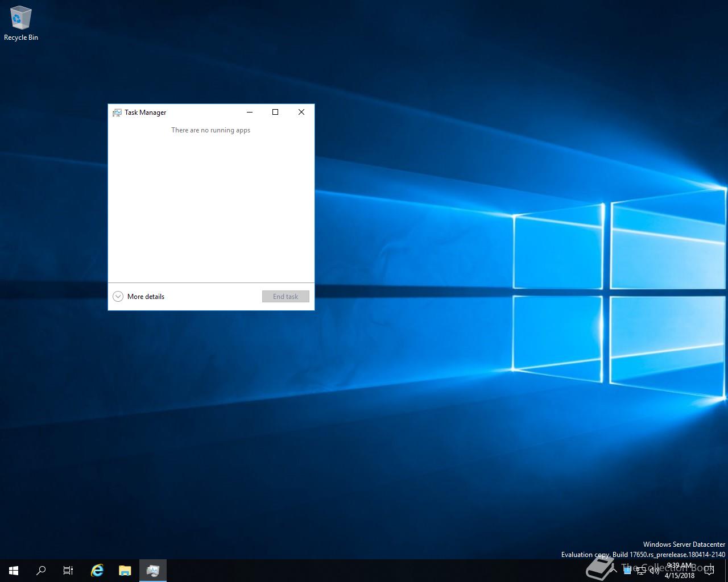Click the Show desktop sliver at the taskbar edge
Screen dimensions: 728x582
726,571
